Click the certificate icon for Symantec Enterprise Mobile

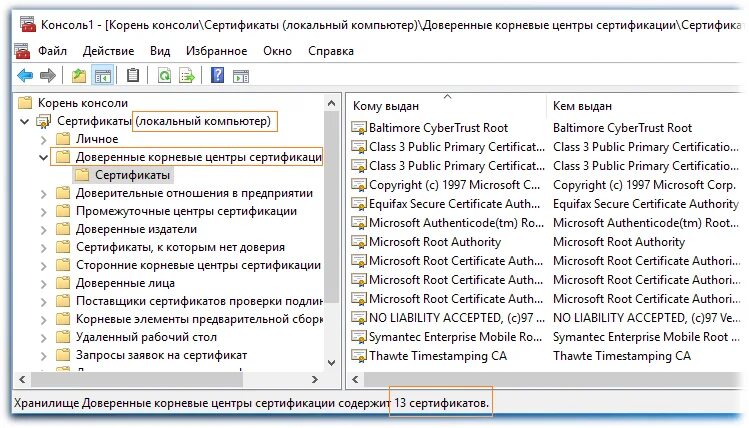[359, 337]
